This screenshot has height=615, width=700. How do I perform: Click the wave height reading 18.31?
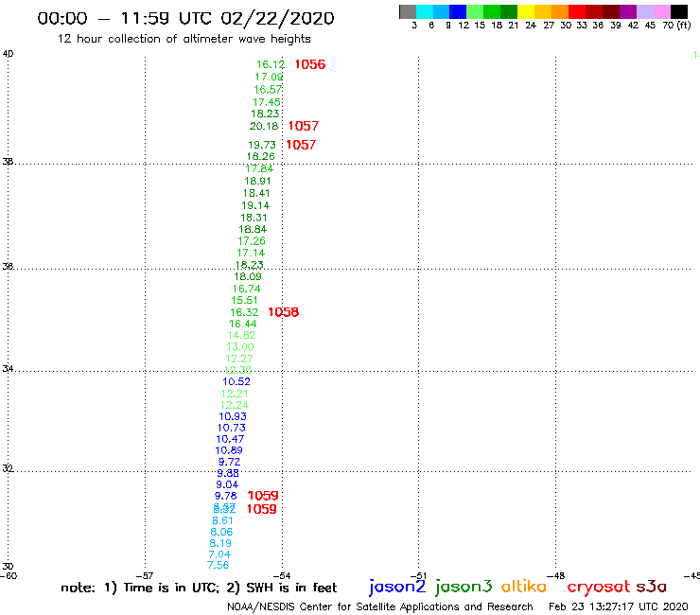point(254,218)
